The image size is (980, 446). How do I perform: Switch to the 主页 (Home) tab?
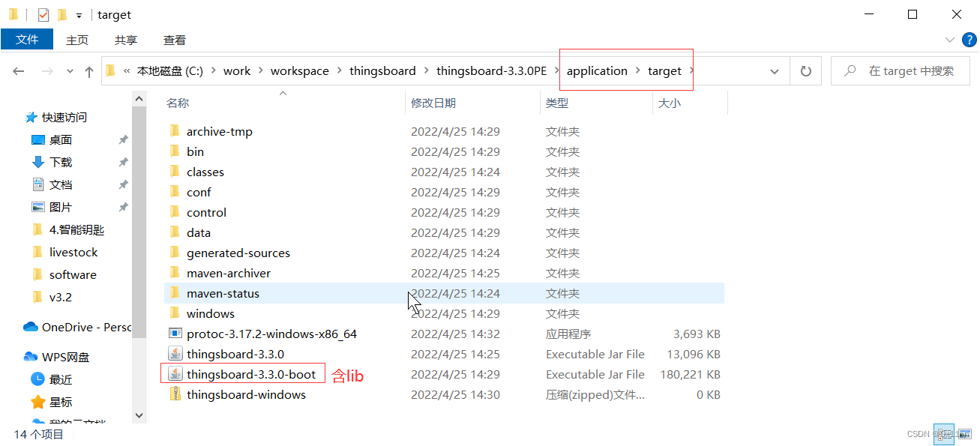[x=77, y=40]
